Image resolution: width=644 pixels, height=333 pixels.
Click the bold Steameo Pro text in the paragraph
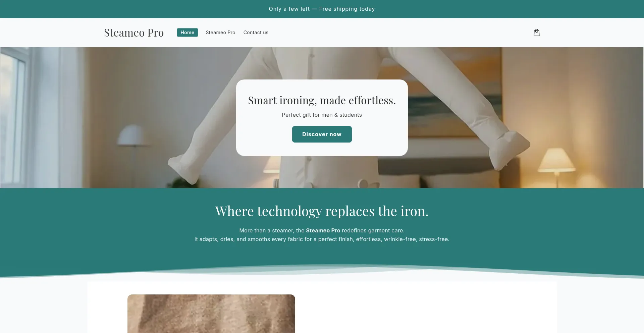323,230
